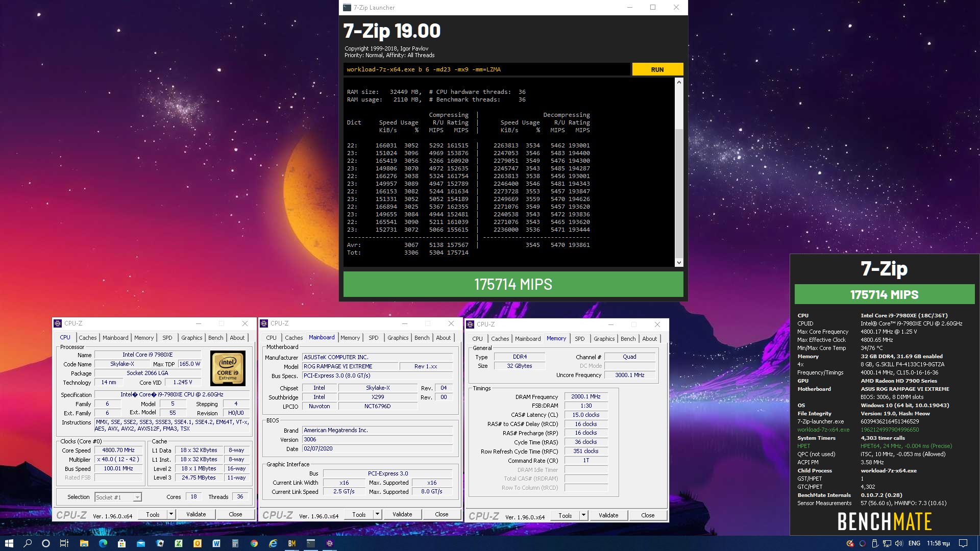Open the volume speaker tray icon
Image resolution: width=980 pixels, height=551 pixels.
(x=899, y=543)
